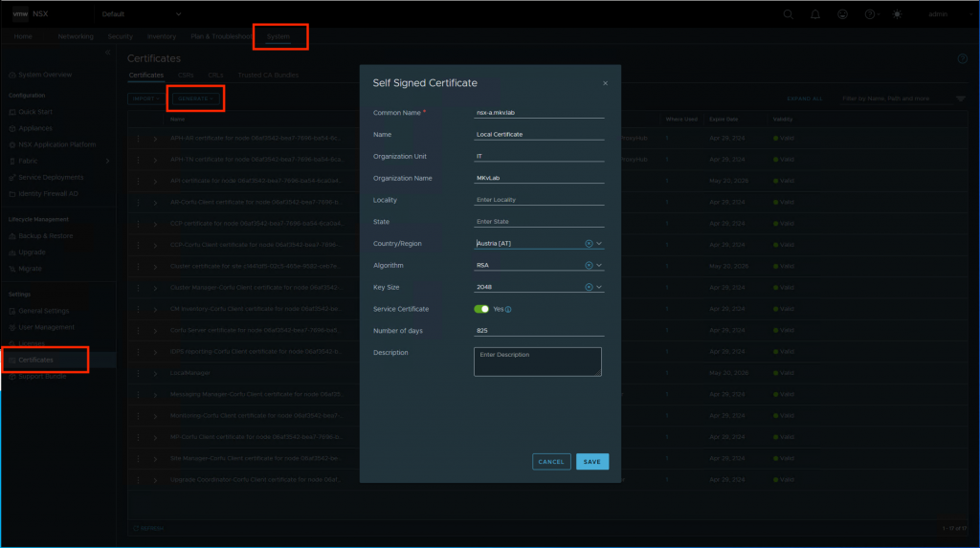Screen dimensions: 980x548
Task: Open the Key Size dropdown arrow
Action: 599,287
